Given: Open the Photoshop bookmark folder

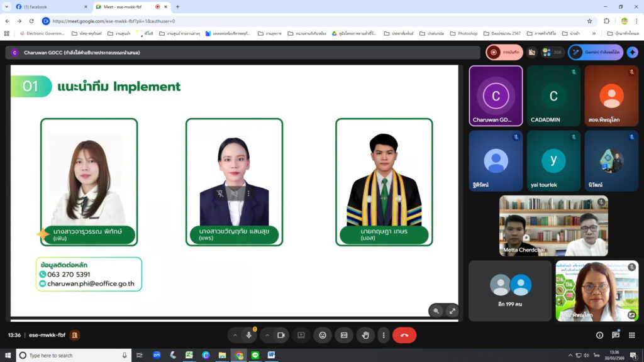Looking at the screenshot, I should coord(464,33).
